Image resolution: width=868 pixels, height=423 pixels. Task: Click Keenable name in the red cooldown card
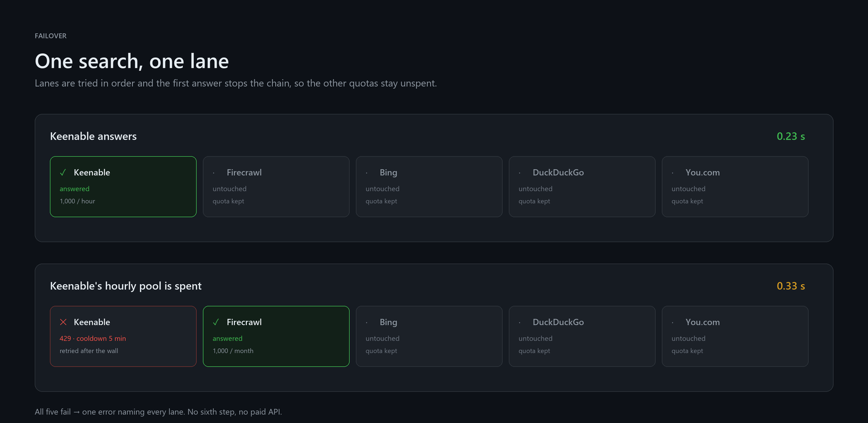tap(92, 322)
